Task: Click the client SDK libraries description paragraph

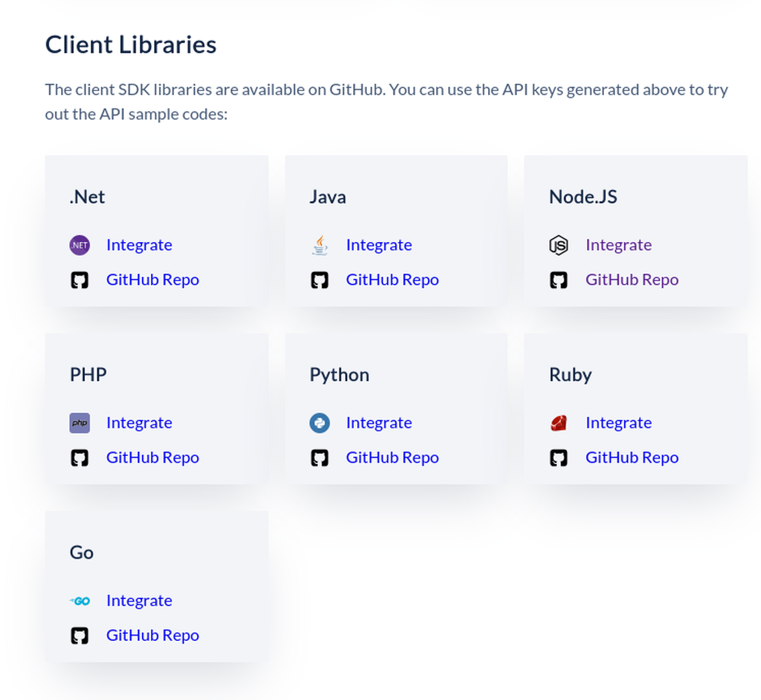Action: [386, 102]
